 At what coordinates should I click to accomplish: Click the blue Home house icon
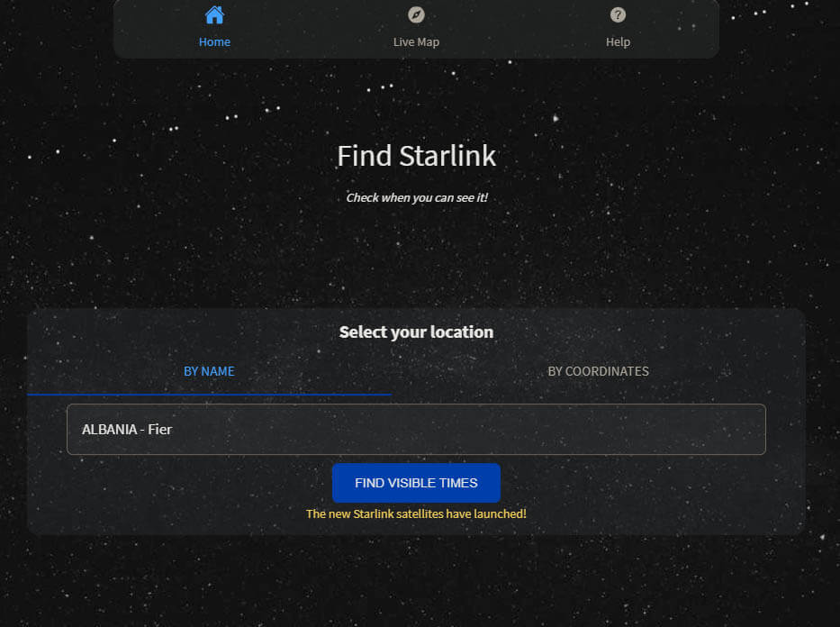[214, 15]
